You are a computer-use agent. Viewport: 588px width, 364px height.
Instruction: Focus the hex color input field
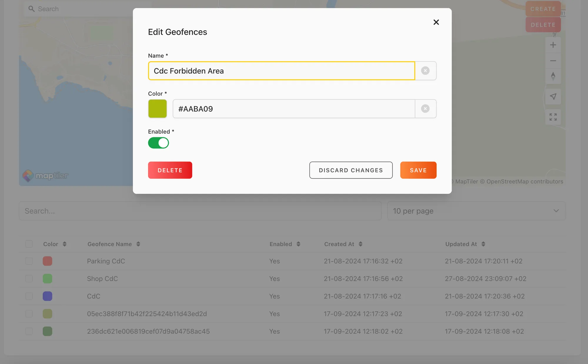click(x=294, y=108)
